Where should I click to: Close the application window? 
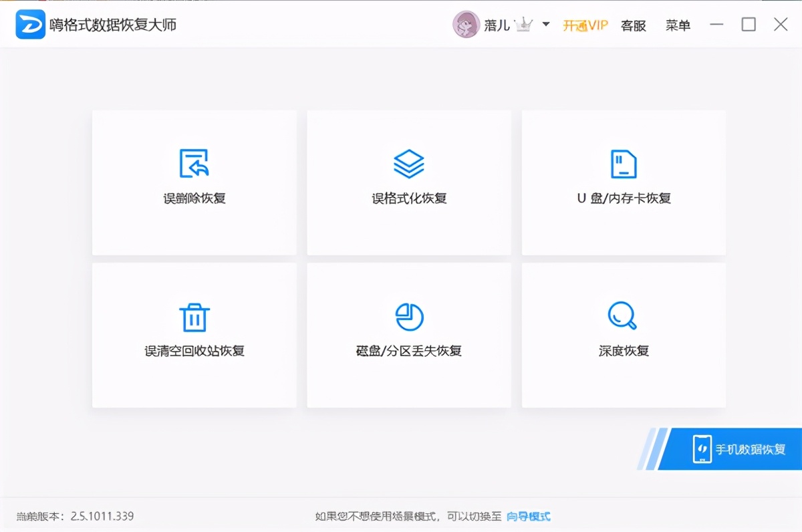click(781, 25)
